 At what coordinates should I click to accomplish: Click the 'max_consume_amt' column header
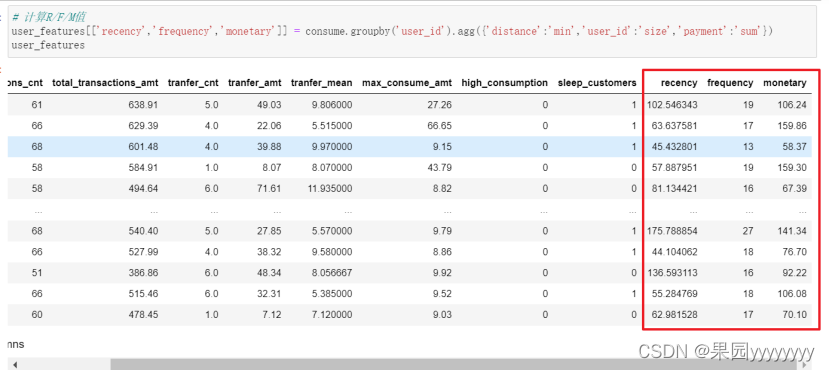click(407, 83)
